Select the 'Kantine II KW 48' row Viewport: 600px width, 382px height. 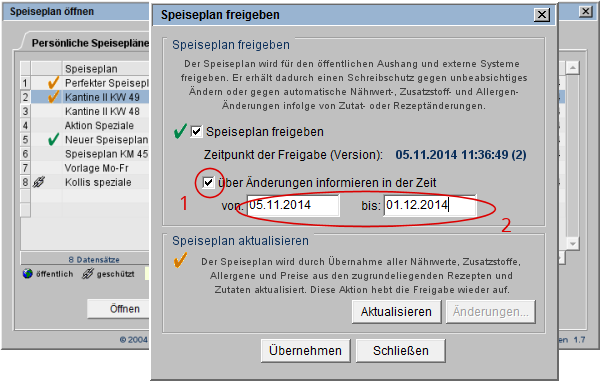coord(85,111)
